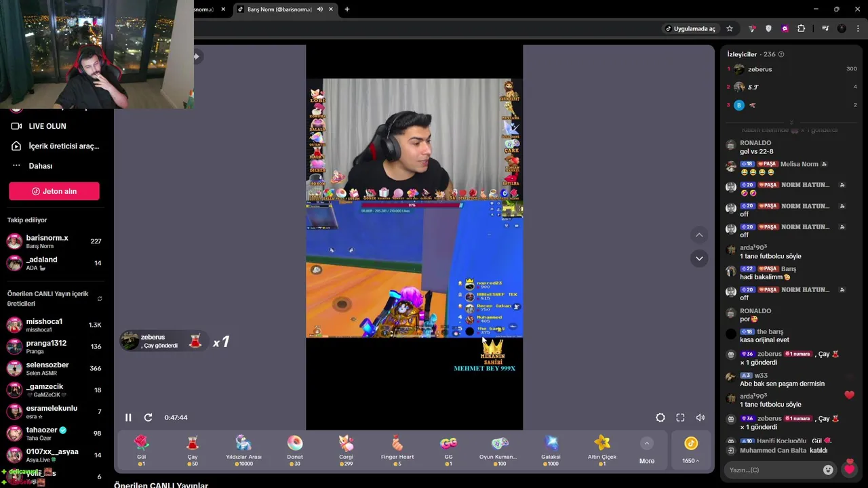Screen dimensions: 868x488
Task: Open viewers info icon next to İzleyiciler
Action: (781, 54)
